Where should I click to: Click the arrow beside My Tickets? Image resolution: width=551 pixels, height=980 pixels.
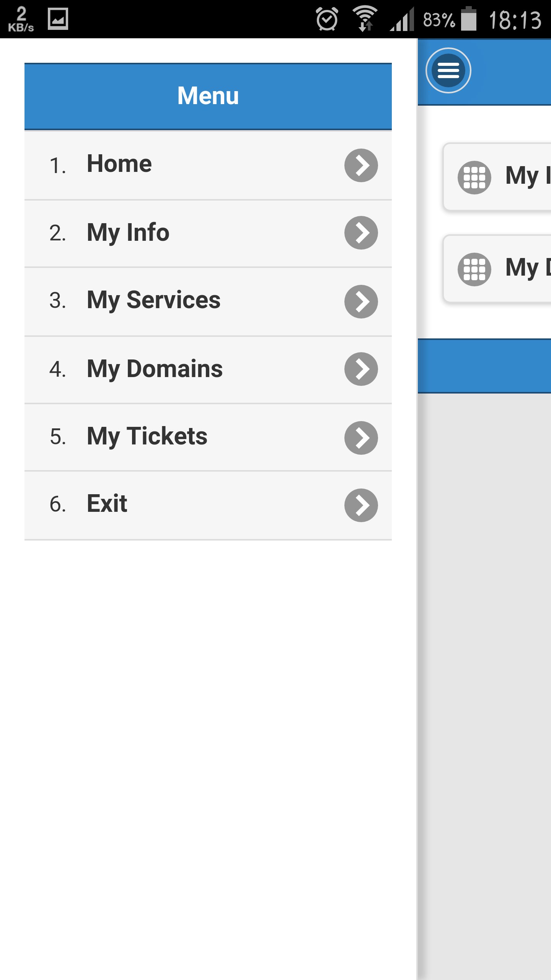coord(361,438)
